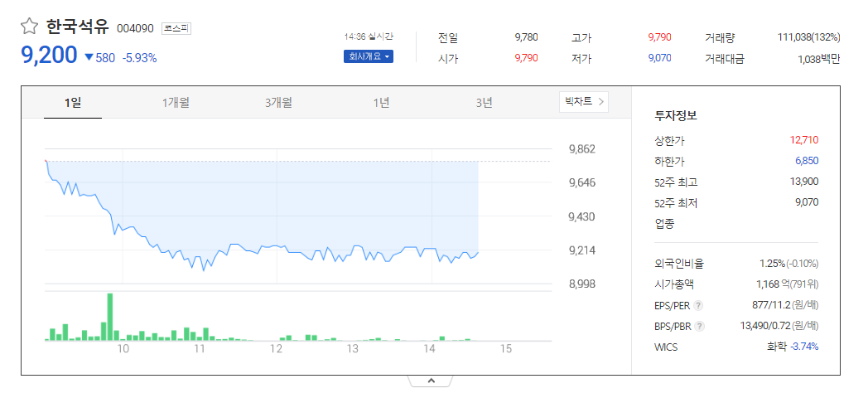Image resolution: width=868 pixels, height=398 pixels.
Task: Click the tallest green volume bar
Action: coord(109,316)
